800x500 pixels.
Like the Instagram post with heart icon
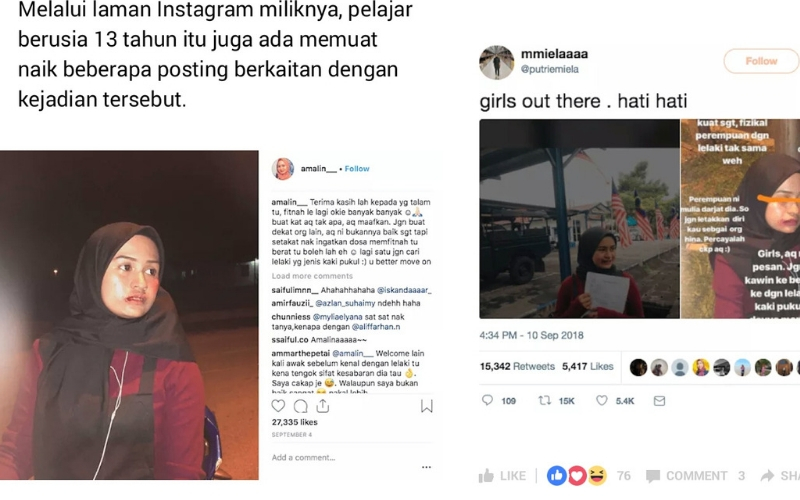click(x=278, y=406)
